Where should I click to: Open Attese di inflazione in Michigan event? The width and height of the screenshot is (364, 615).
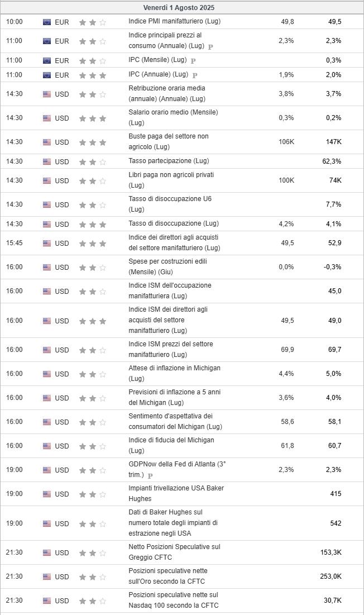coord(174,373)
